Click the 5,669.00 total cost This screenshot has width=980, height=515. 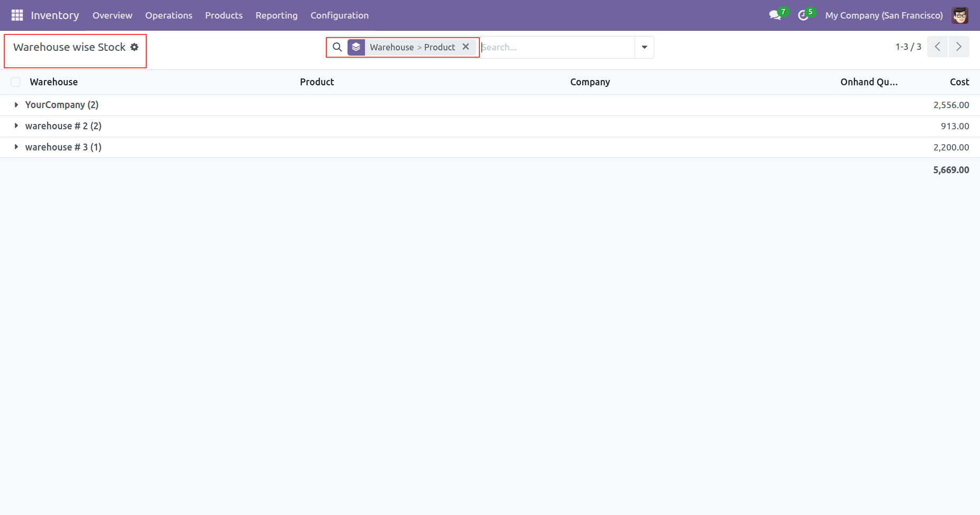click(x=951, y=170)
